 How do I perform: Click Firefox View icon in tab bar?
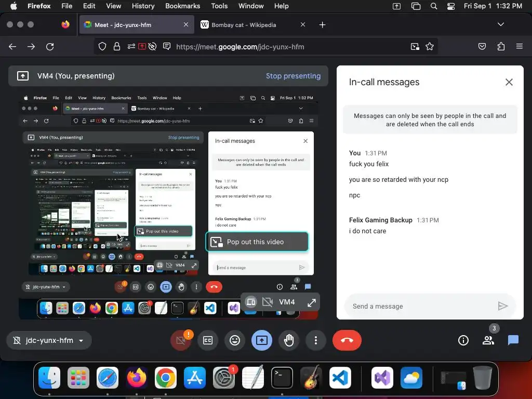[x=65, y=24]
